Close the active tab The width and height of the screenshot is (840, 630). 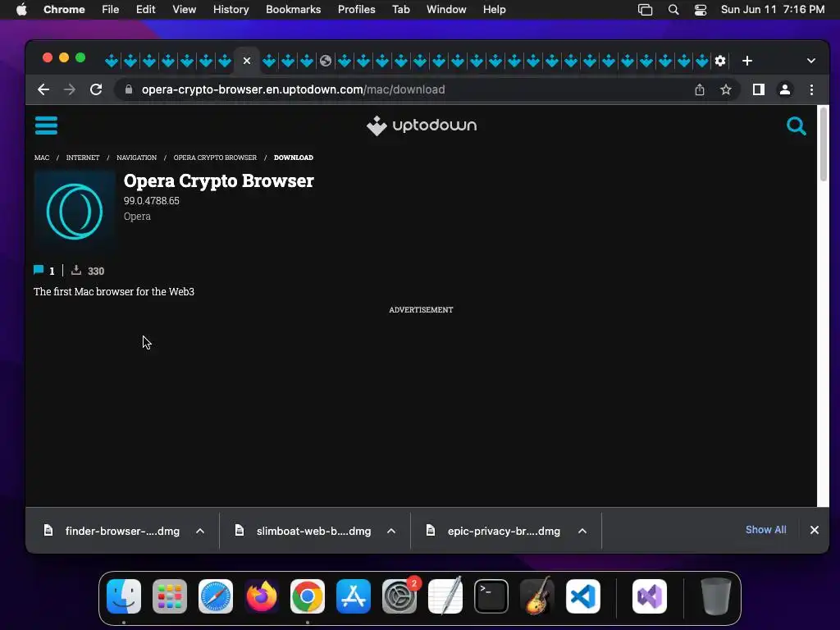pyautogui.click(x=247, y=61)
